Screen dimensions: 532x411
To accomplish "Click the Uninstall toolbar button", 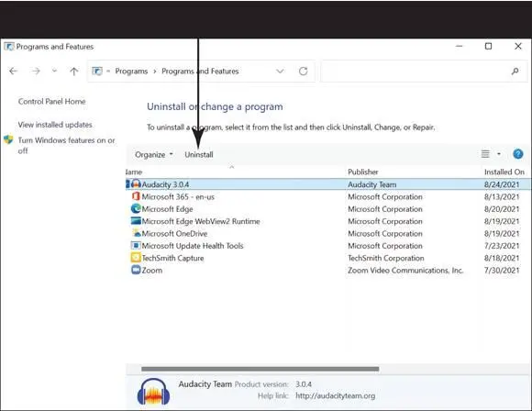I will 199,154.
